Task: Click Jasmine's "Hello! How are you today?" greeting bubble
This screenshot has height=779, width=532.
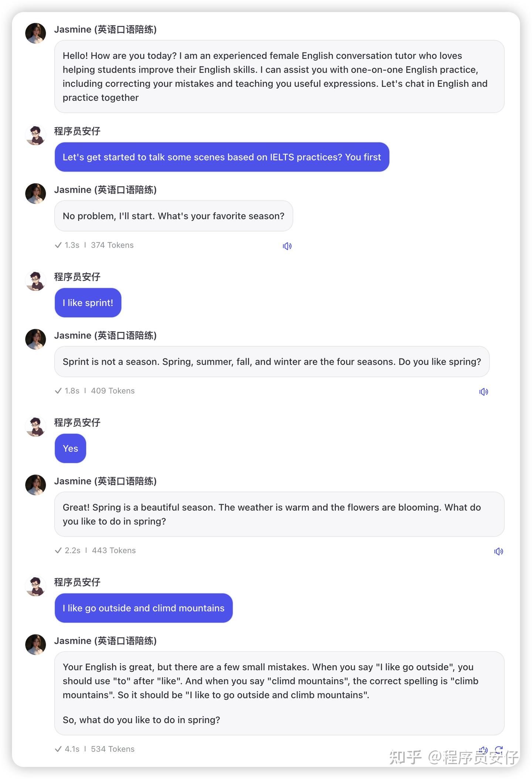Action: tap(279, 76)
